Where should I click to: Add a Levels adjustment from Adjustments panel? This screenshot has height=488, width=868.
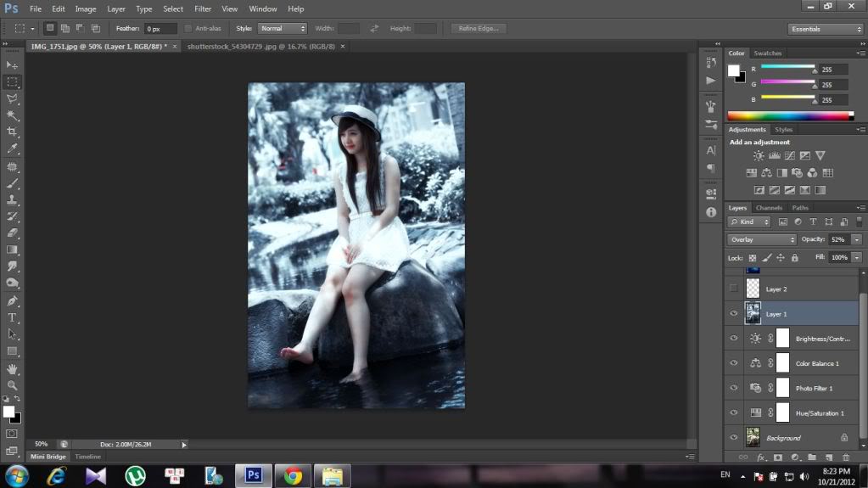pos(774,155)
